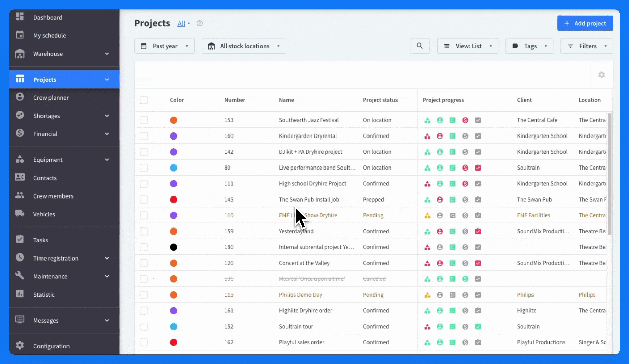Click the Add project button
This screenshot has width=629, height=364.
[x=585, y=23]
